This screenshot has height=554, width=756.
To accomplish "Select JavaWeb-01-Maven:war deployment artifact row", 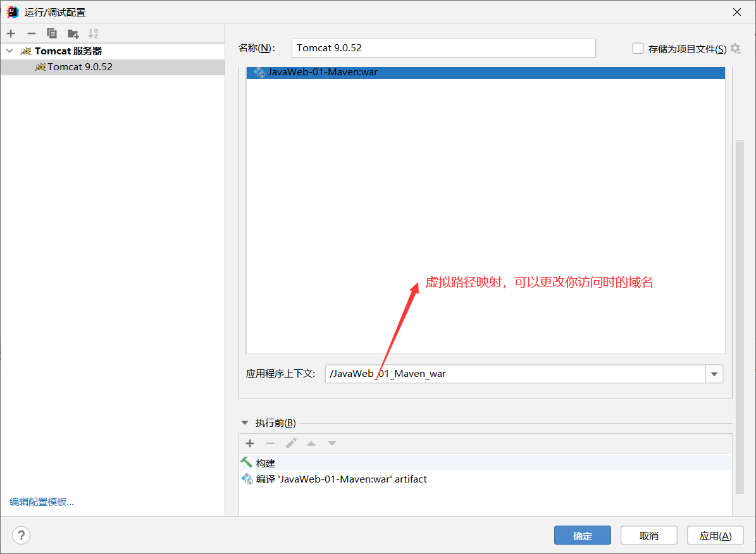I will 485,72.
